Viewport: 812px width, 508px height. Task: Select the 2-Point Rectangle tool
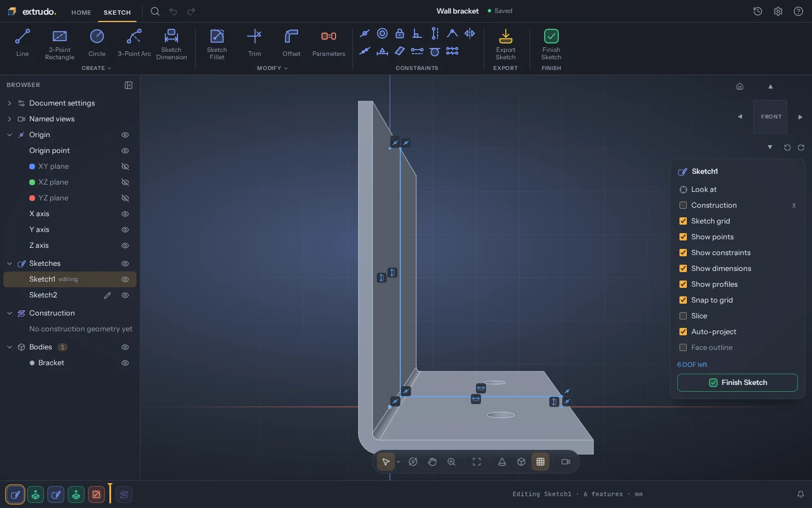60,44
